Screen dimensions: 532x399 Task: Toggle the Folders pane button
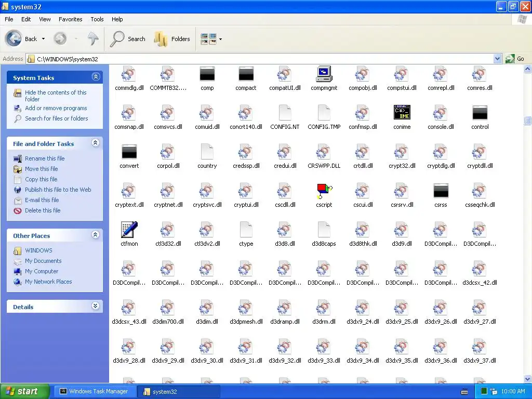coord(172,38)
